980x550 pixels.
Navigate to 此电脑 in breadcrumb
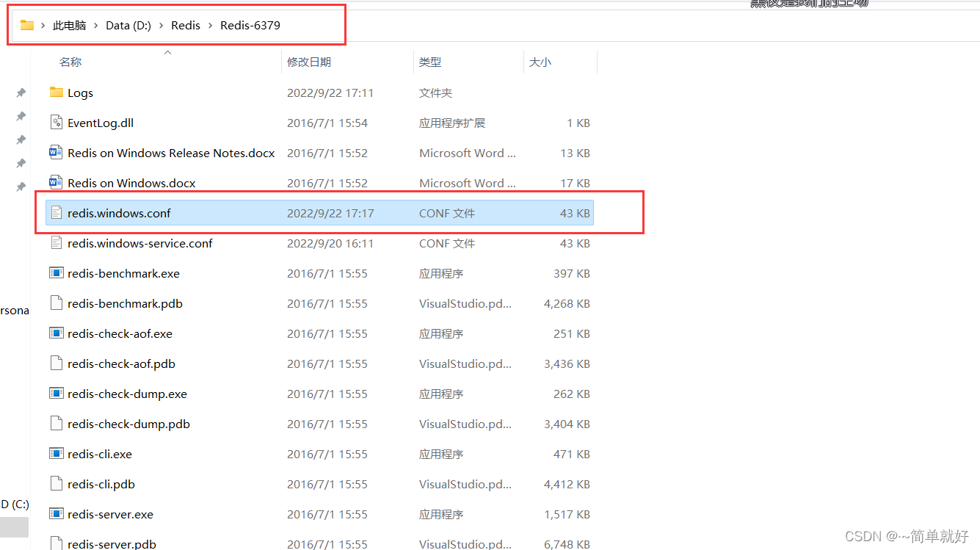70,25
